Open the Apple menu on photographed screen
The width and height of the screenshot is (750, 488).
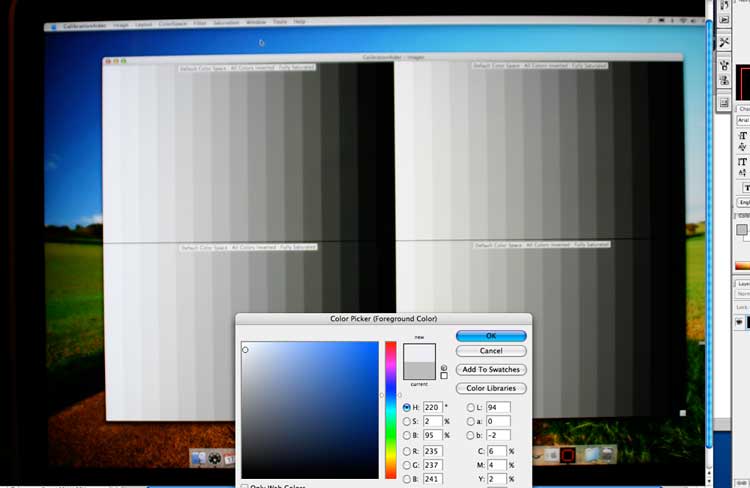click(x=53, y=27)
